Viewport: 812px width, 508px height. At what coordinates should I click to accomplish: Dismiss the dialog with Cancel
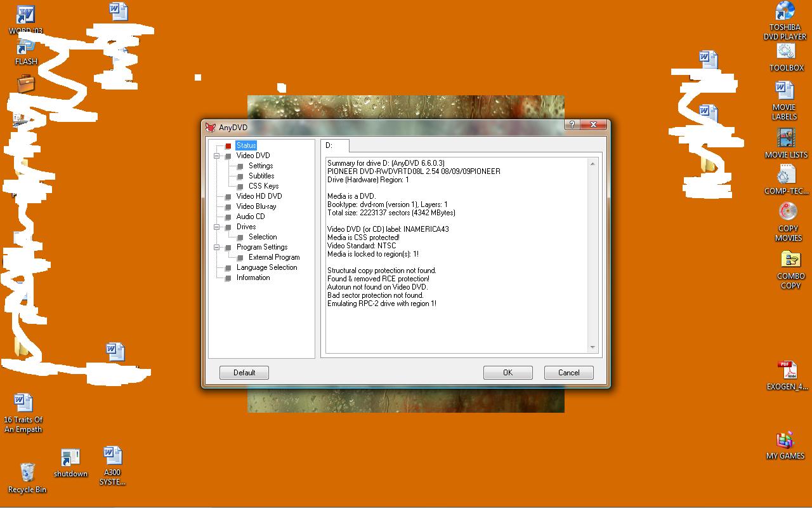pyautogui.click(x=569, y=373)
